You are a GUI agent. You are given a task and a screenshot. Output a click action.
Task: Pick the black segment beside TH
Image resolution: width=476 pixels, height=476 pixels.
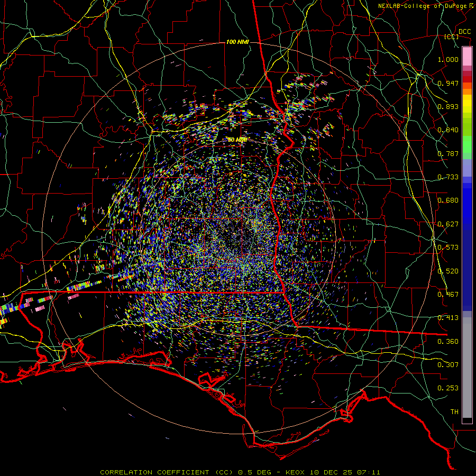[x=467, y=420]
